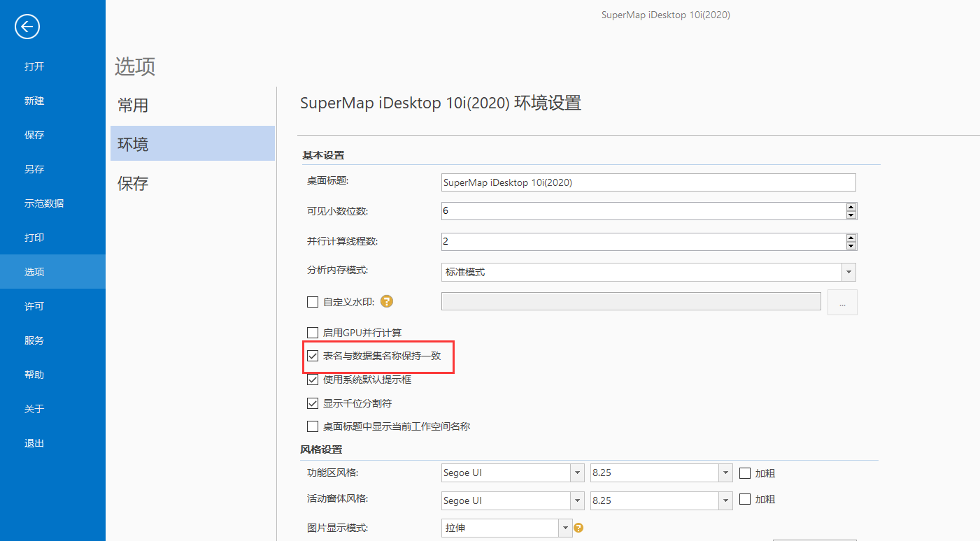Click the image display mode help icon

tap(578, 528)
